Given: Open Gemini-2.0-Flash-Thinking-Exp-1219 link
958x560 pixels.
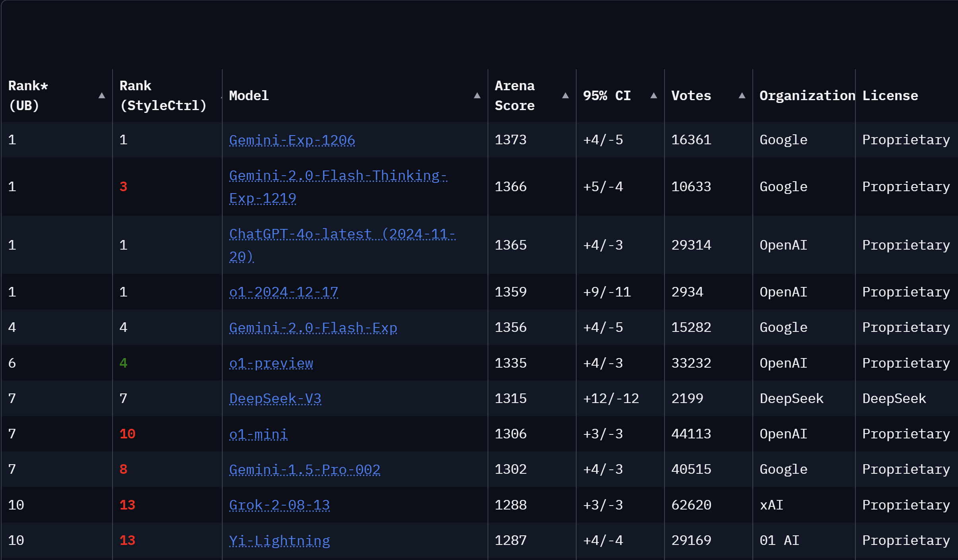Looking at the screenshot, I should (x=338, y=176).
